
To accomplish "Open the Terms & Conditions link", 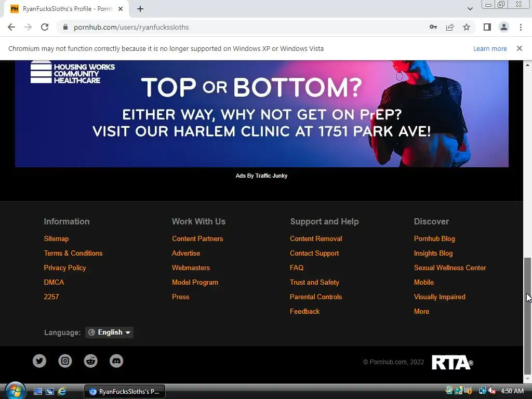I will [x=73, y=253].
